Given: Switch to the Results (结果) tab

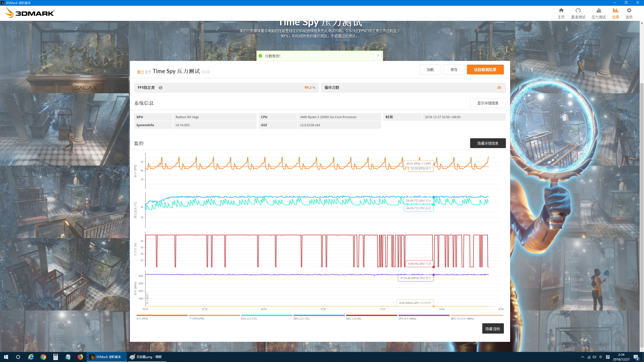Looking at the screenshot, I should pyautogui.click(x=615, y=13).
